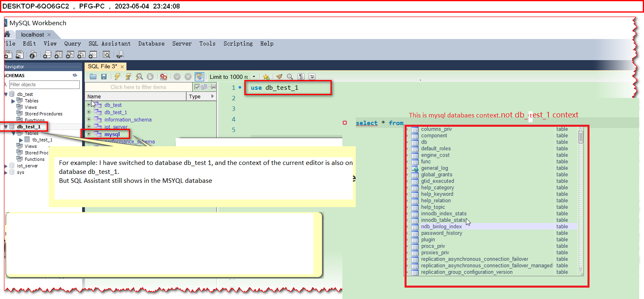
Task: Create a new schema with database icon
Action: 47,54
